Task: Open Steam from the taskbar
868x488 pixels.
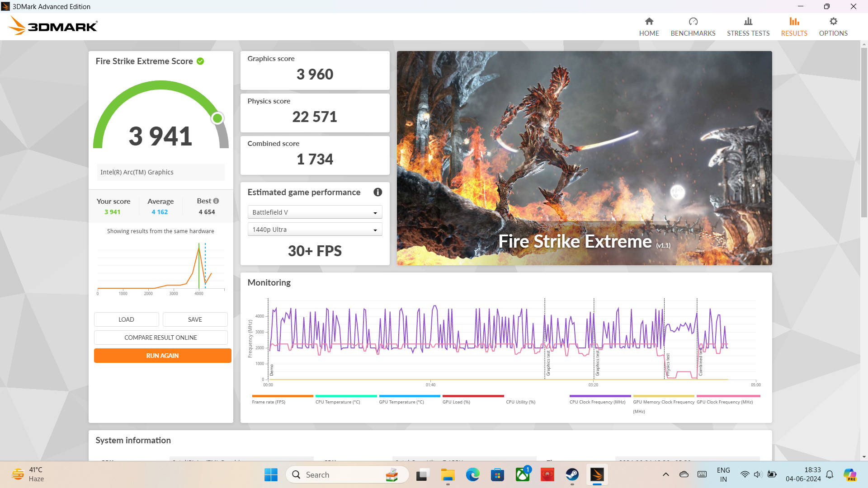Action: click(572, 474)
